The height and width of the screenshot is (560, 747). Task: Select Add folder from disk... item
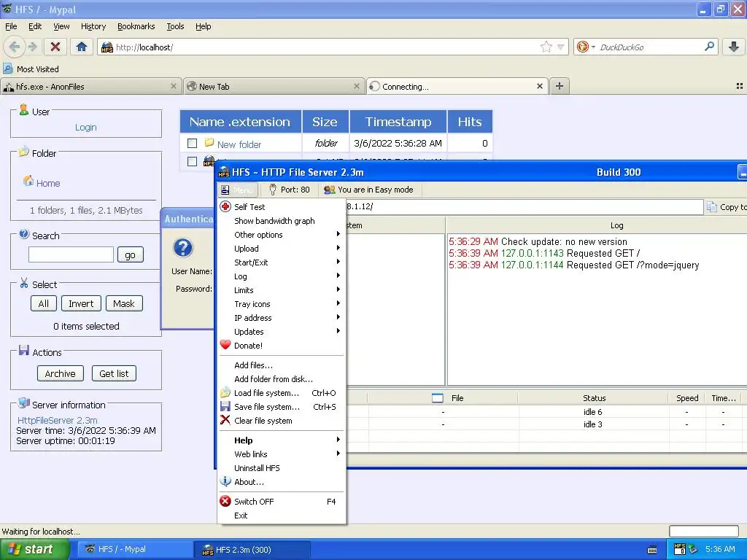[x=281, y=379]
